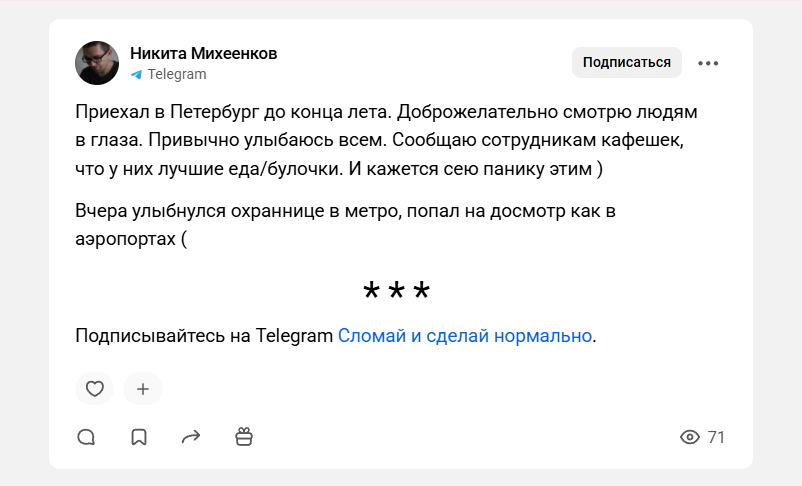Bookmark this post
Image resolution: width=802 pixels, height=486 pixels.
point(139,437)
